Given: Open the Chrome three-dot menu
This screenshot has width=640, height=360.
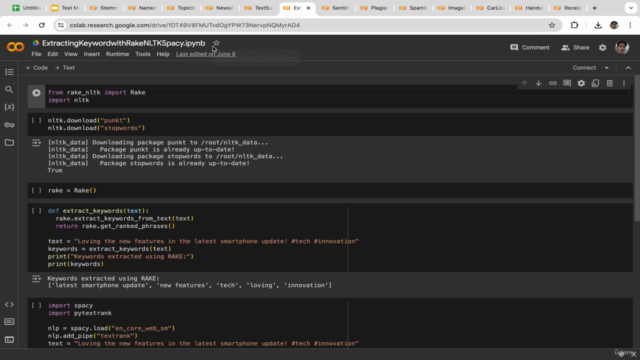Looking at the screenshot, I should click(630, 25).
